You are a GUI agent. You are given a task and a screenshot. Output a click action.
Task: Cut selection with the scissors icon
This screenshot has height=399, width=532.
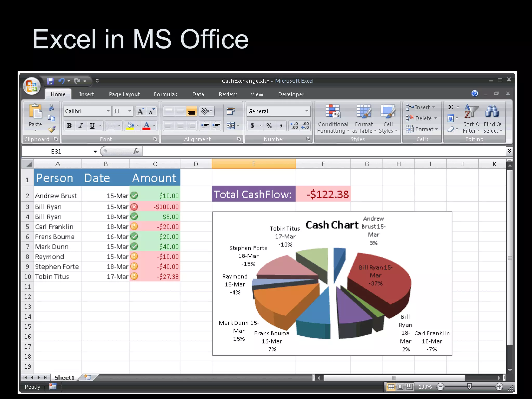coord(51,108)
